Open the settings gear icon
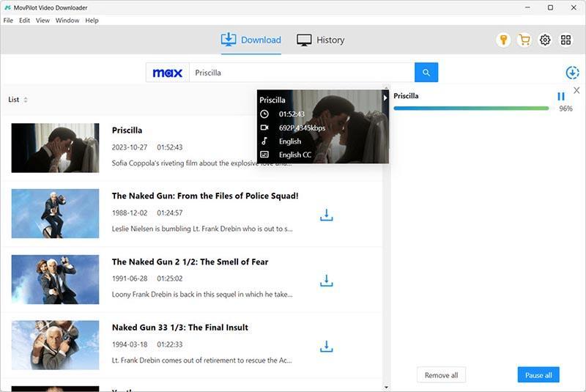Viewport: 586px width, 392px height. pyautogui.click(x=545, y=40)
